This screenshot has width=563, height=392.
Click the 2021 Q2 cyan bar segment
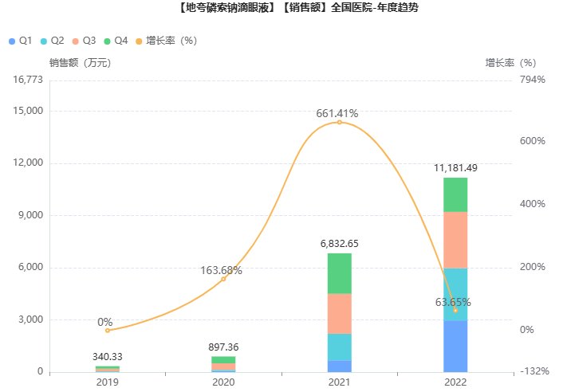coord(340,347)
